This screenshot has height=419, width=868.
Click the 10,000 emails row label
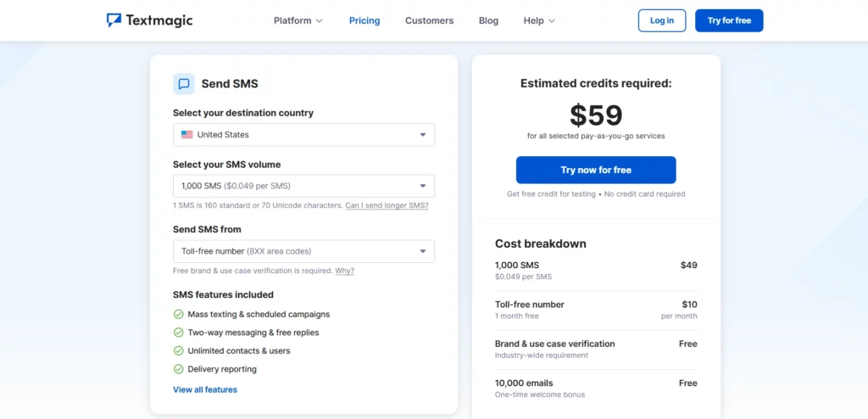click(x=524, y=383)
